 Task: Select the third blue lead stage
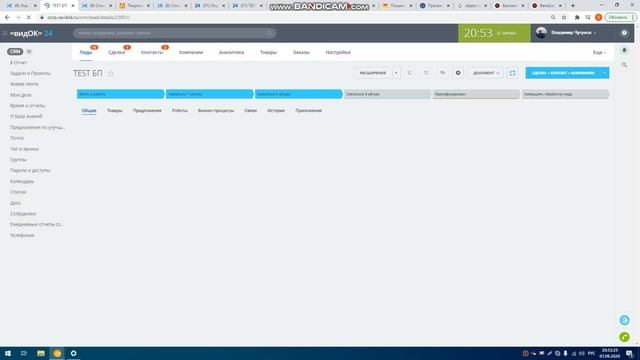coord(298,94)
